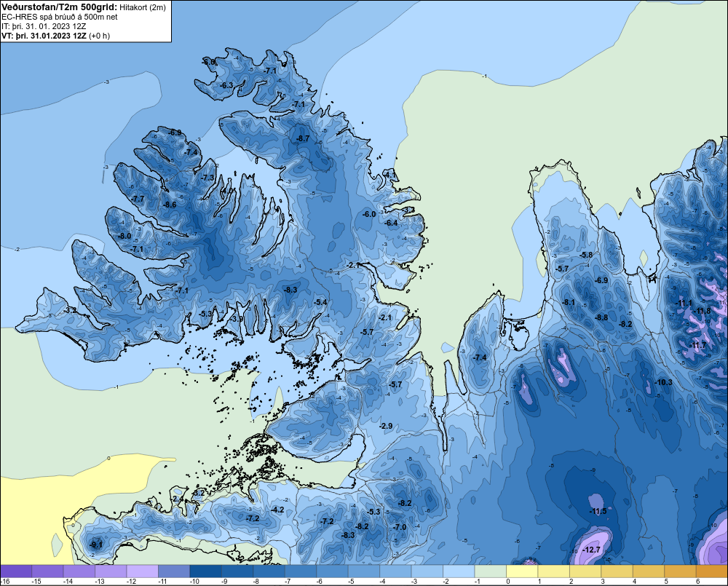Click the '-8.8' temperature label
Screen dimensions: 728x586
[601, 317]
